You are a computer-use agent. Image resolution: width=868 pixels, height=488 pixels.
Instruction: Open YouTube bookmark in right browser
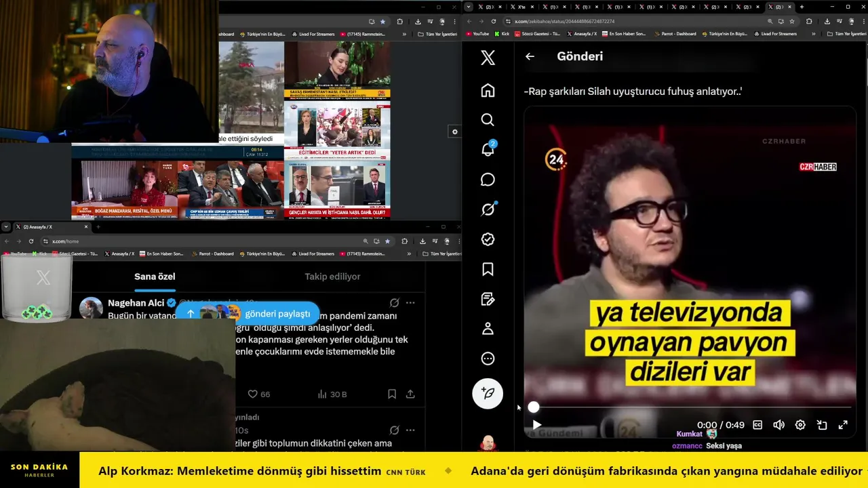(x=477, y=33)
